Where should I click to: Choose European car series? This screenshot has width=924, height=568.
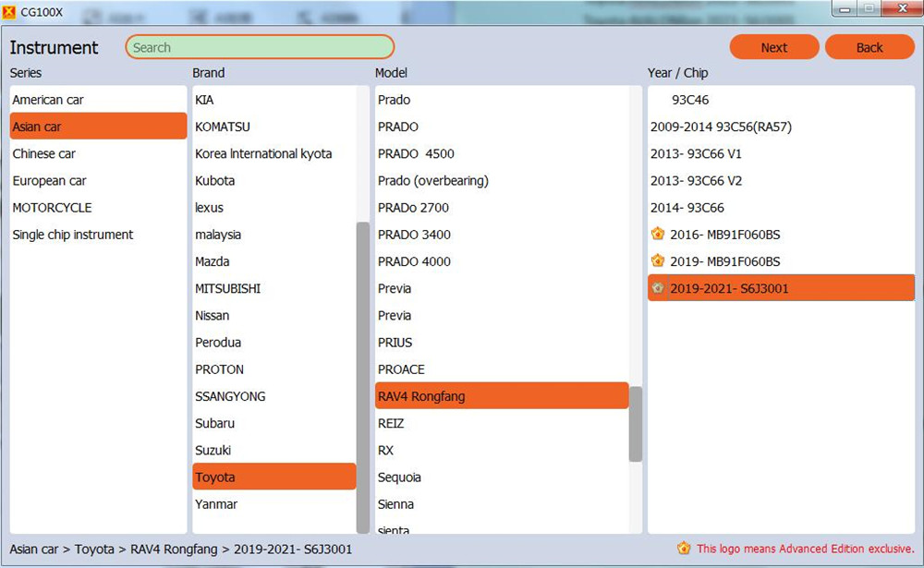pyautogui.click(x=98, y=180)
